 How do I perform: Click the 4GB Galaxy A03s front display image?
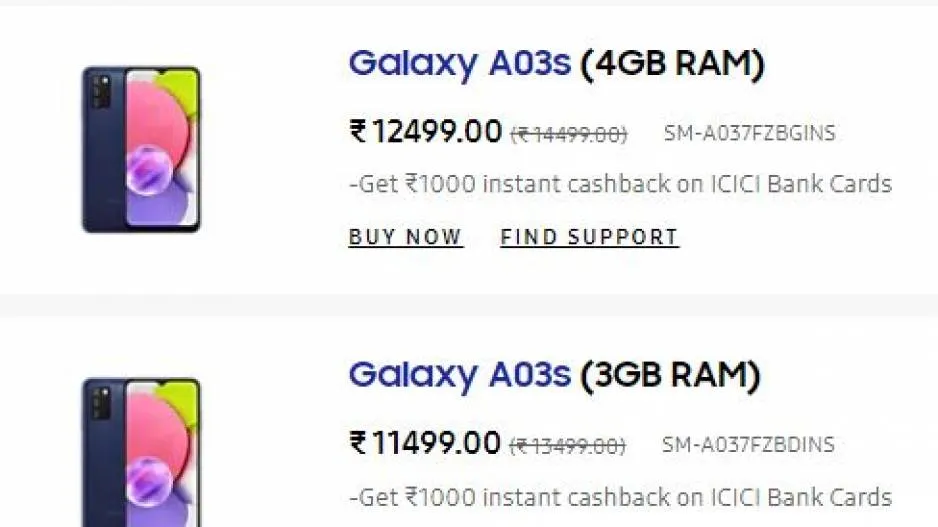[x=160, y=150]
